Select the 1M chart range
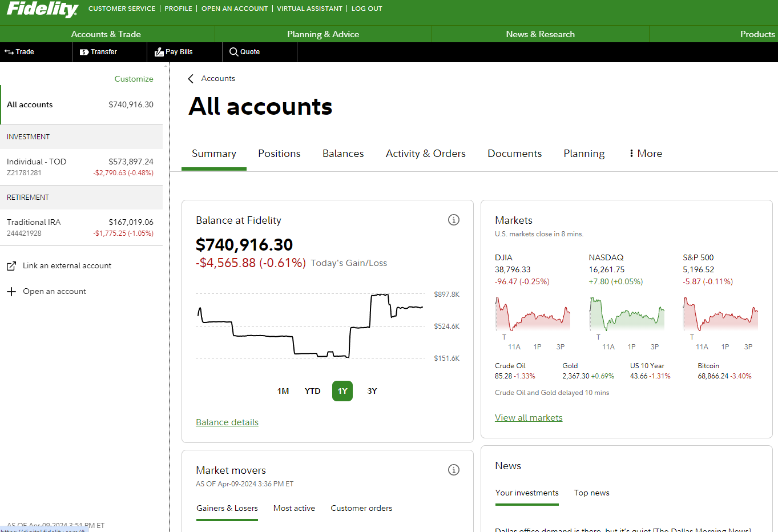Screen dimensions: 778x532 pyautogui.click(x=283, y=391)
